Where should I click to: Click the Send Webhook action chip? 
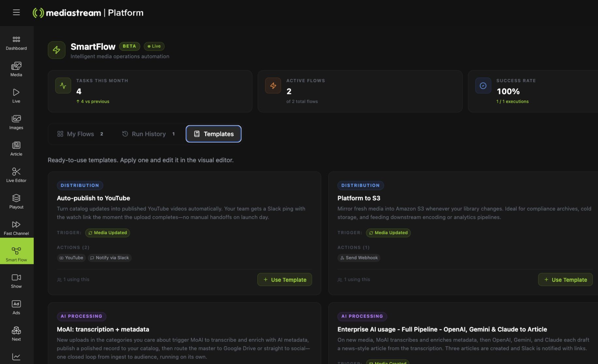[359, 258]
